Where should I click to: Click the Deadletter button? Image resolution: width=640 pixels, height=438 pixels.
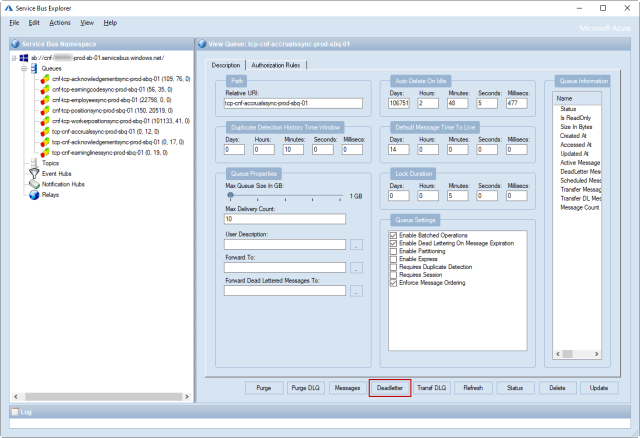coord(389,387)
